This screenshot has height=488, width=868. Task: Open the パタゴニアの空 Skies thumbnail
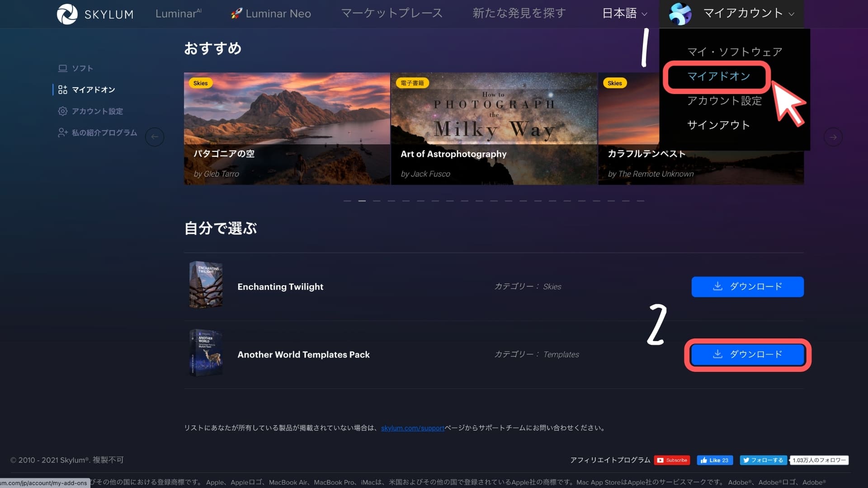(x=287, y=128)
